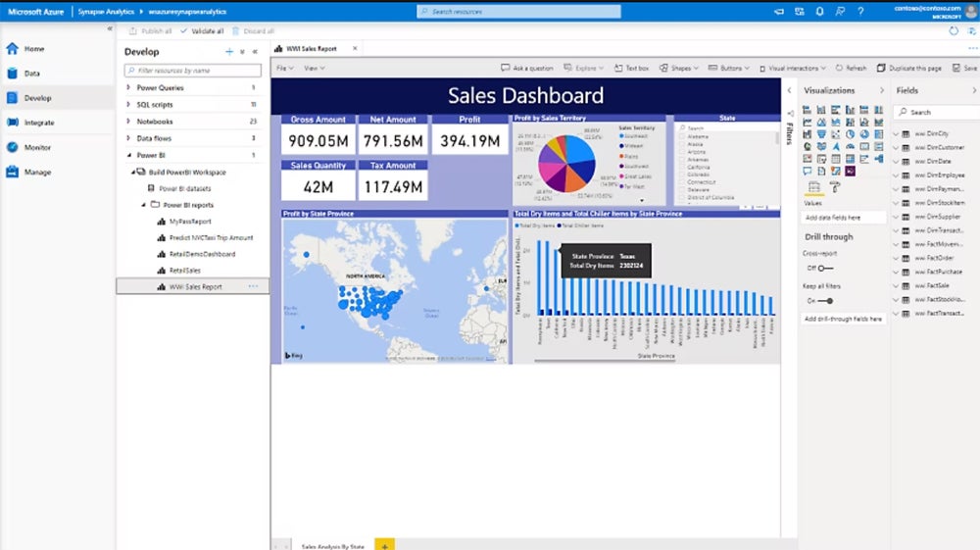Viewport: 980px width, 550px height.
Task: Open the Fields well icon tab
Action: tap(813, 187)
